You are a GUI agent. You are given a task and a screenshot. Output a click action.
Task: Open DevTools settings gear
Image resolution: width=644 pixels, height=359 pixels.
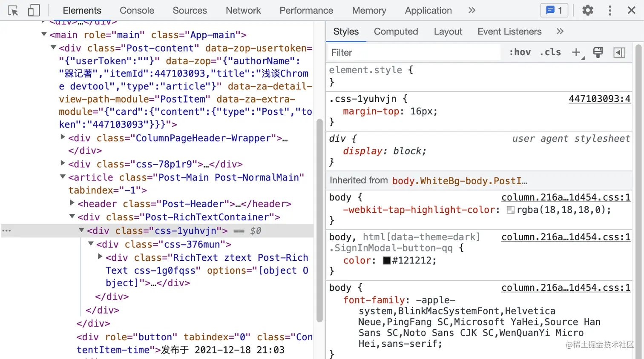point(588,10)
